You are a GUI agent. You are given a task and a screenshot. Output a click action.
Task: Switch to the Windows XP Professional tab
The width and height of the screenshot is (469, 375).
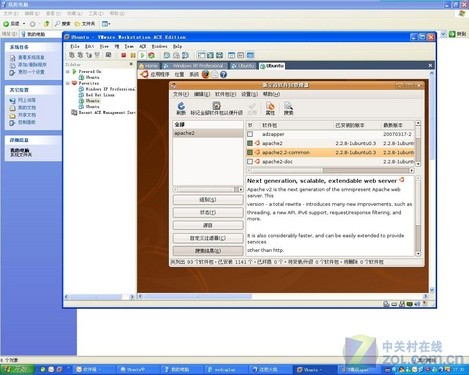point(194,66)
